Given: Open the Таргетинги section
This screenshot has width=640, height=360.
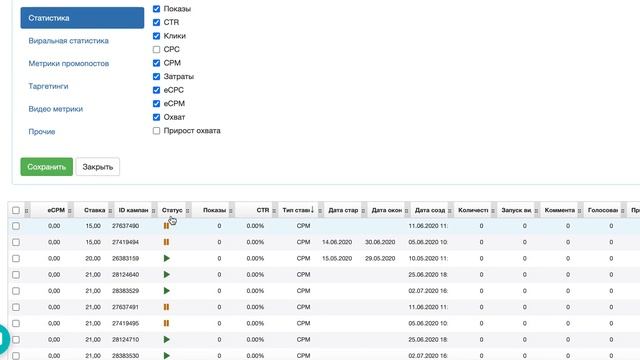Looking at the screenshot, I should tap(48, 86).
